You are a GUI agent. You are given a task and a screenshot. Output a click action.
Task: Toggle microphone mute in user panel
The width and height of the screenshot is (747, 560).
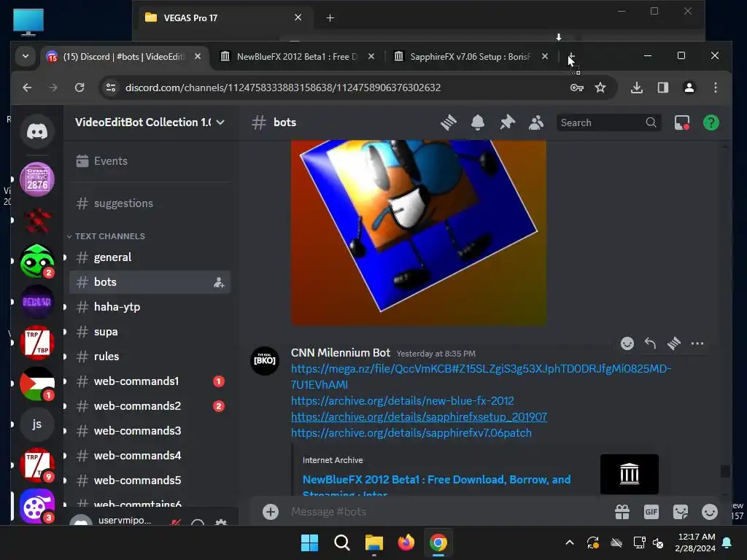[176, 523]
